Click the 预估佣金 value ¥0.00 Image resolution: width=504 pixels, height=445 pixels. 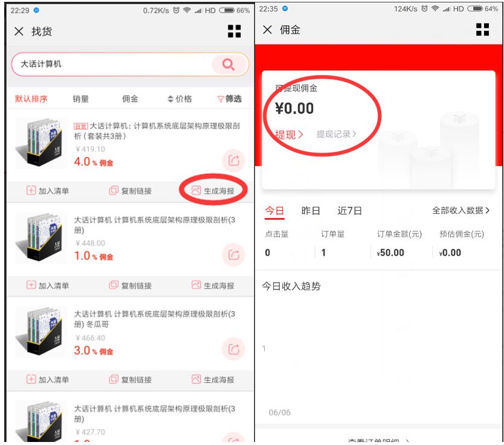click(450, 252)
